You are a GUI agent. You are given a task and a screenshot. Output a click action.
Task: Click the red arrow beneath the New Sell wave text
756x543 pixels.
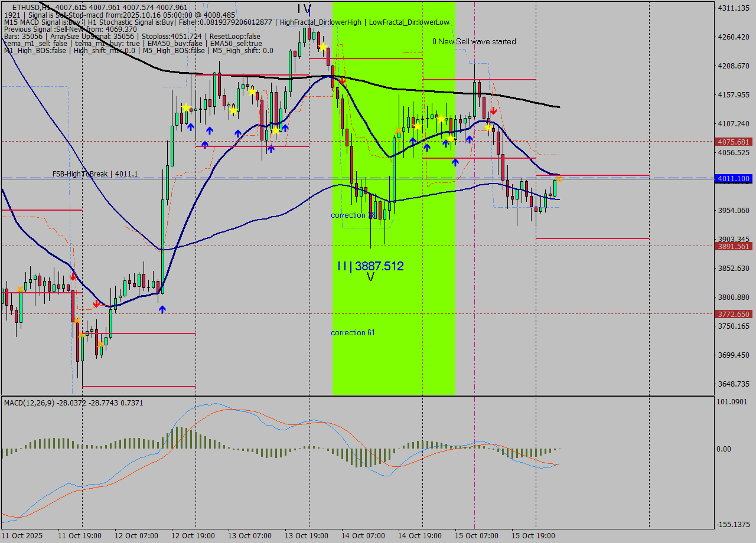[x=493, y=110]
